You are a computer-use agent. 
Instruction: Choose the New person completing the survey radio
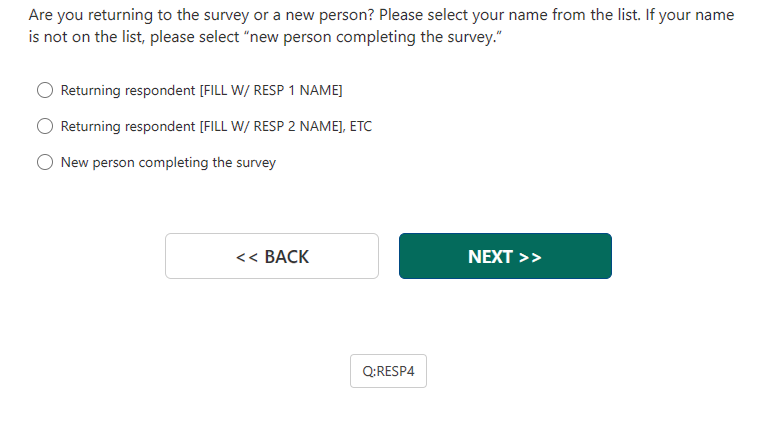pyautogui.click(x=45, y=162)
